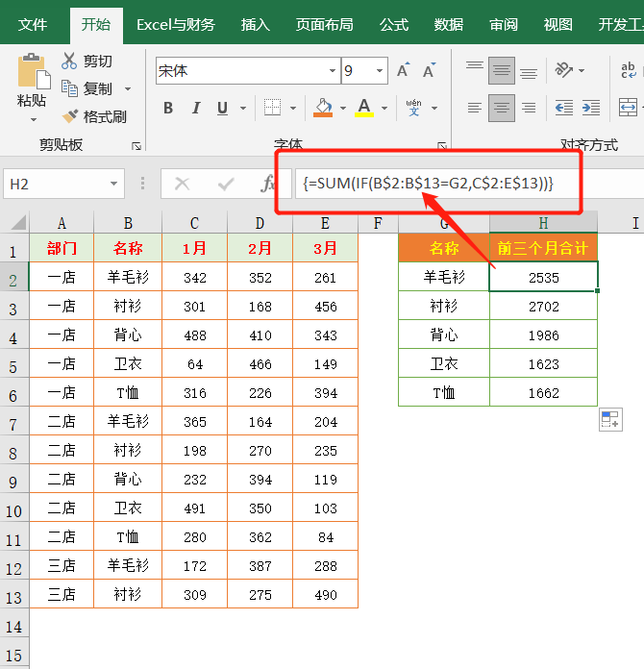Viewport: 644px width, 669px height.
Task: Click the Cut (剪切) scissors icon
Action: 70,62
